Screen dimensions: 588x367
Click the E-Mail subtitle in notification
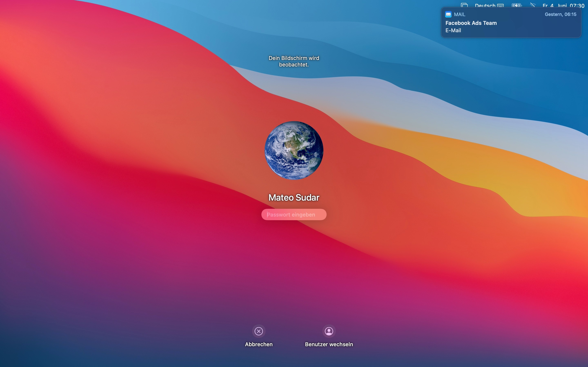pos(453,31)
